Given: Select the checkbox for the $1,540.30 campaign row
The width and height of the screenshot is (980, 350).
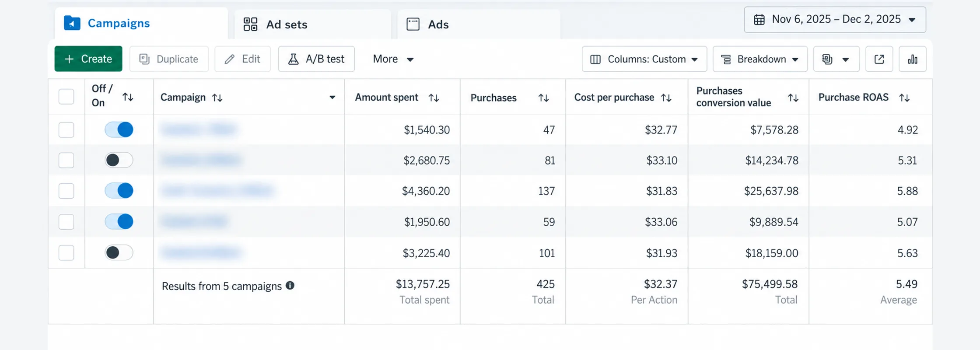Looking at the screenshot, I should 66,130.
